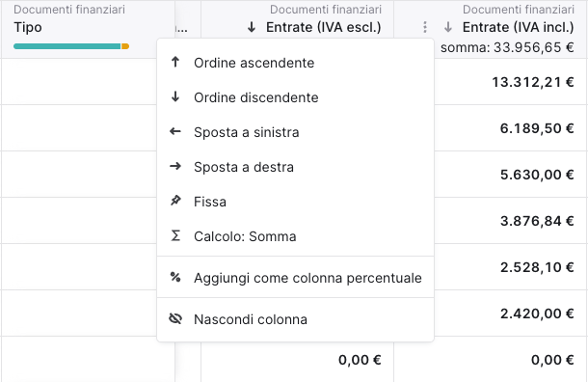Viewport: 588px width, 382px height.
Task: Open three-dot menu of Entrate (IVA incl.) column
Action: tap(424, 27)
